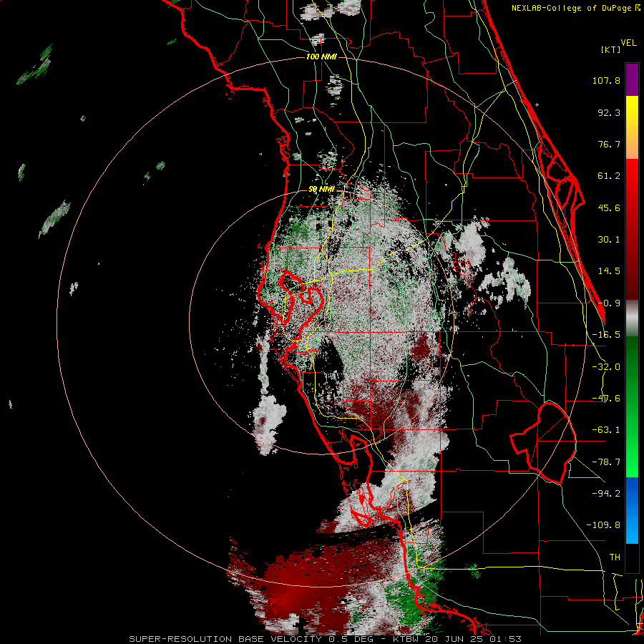Viewport: 644px width, 644px height.
Task: Select the -16.5 scale value
Action: (606, 335)
